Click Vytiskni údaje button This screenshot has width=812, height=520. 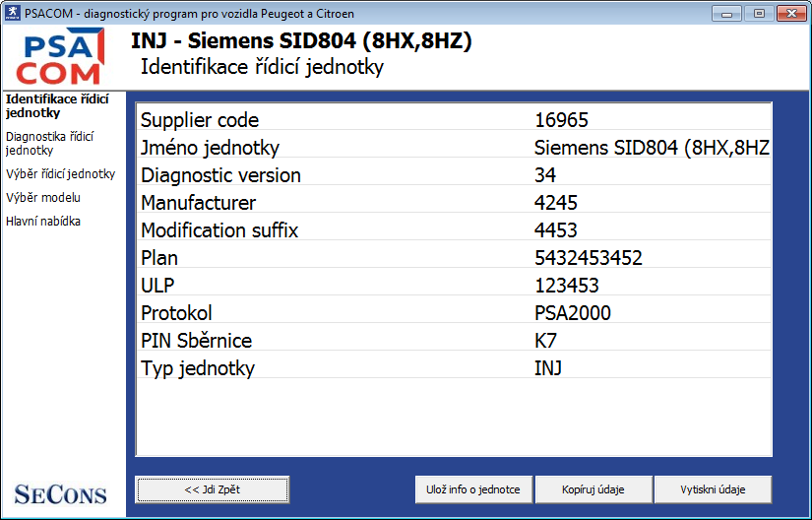pos(713,489)
